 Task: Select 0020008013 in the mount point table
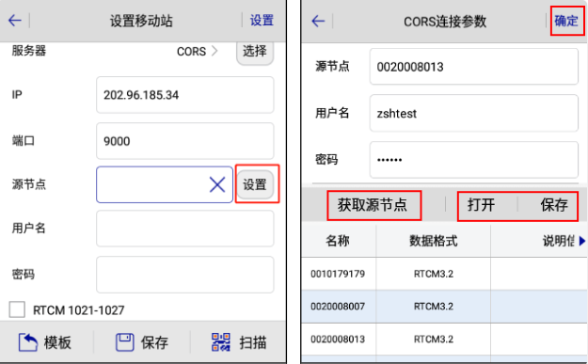[338, 339]
